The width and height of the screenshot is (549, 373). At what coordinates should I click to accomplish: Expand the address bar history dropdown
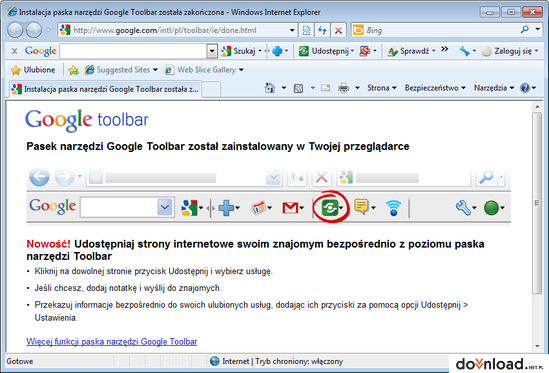292,30
